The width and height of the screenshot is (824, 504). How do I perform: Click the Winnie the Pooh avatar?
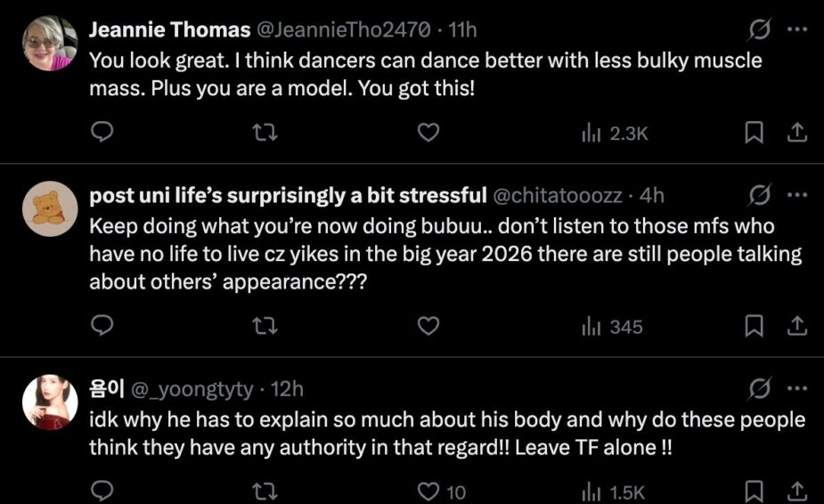pyautogui.click(x=51, y=209)
